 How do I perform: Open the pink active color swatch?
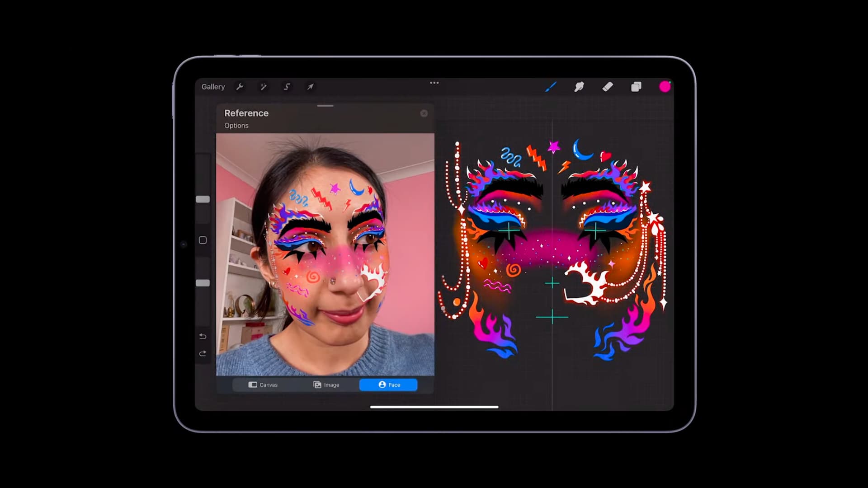(665, 87)
